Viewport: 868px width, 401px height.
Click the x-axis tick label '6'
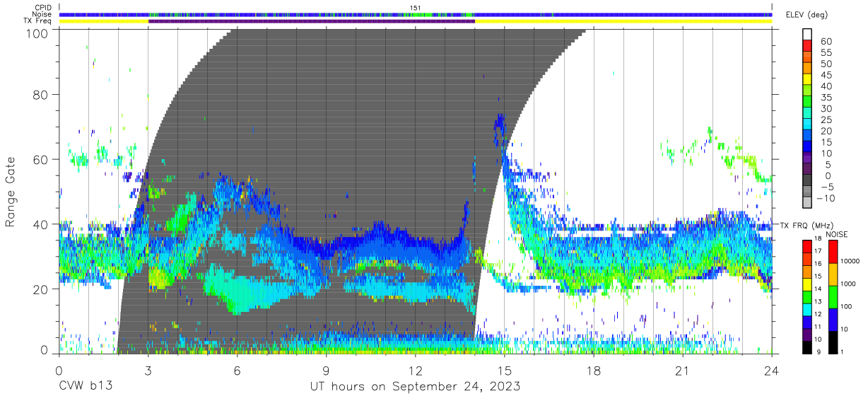pos(237,371)
